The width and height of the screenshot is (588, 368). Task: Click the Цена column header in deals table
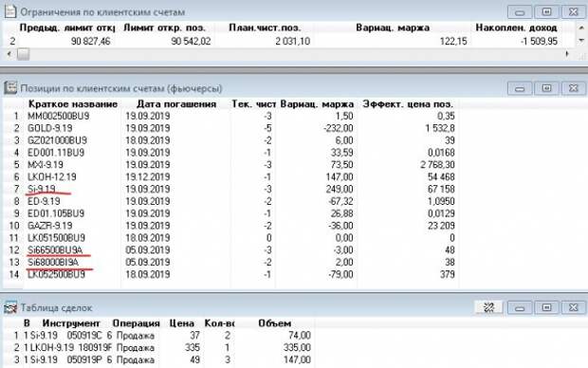pos(182,323)
